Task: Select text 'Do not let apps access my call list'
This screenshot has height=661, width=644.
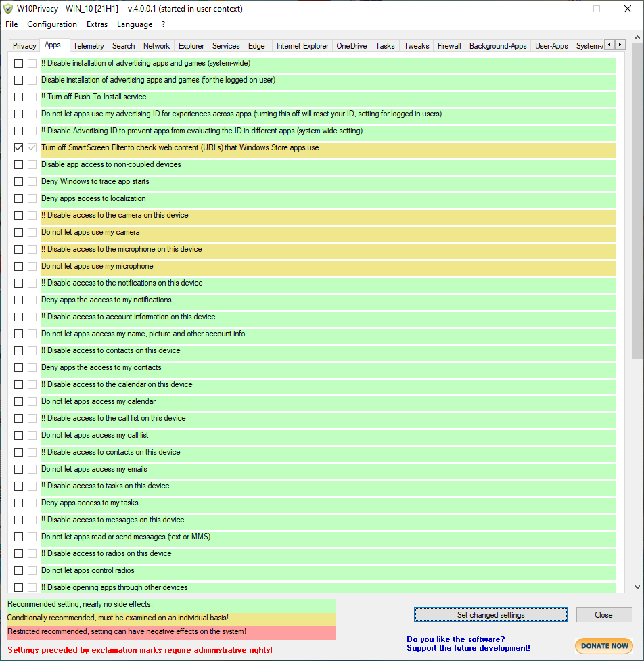Action: 95,435
